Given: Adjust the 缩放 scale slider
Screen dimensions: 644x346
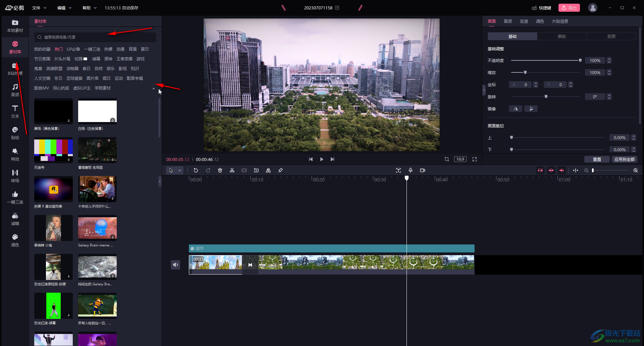Looking at the screenshot, I should 546,72.
